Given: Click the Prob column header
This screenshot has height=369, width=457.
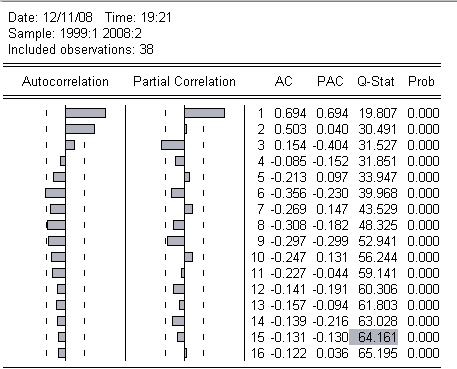Looking at the screenshot, I should (x=421, y=81).
